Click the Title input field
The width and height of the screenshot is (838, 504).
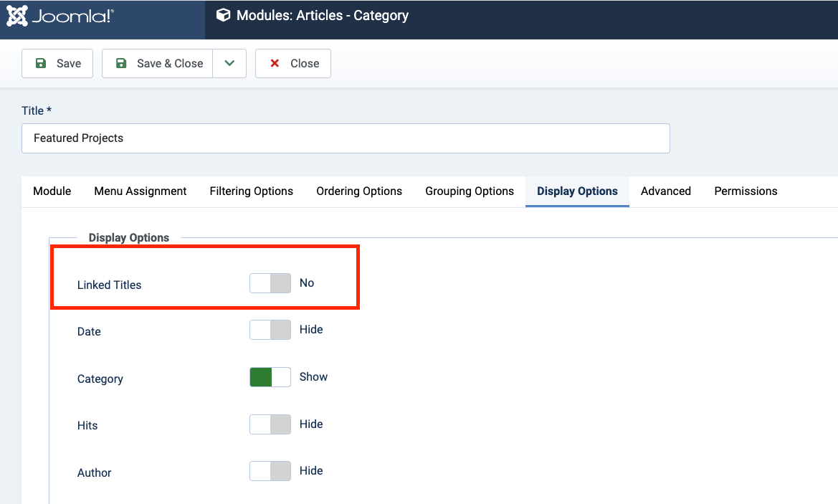click(x=346, y=138)
